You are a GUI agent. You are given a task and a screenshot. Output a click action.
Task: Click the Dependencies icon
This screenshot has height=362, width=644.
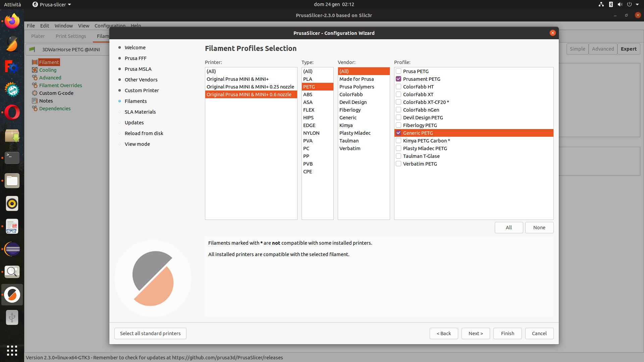pos(35,108)
